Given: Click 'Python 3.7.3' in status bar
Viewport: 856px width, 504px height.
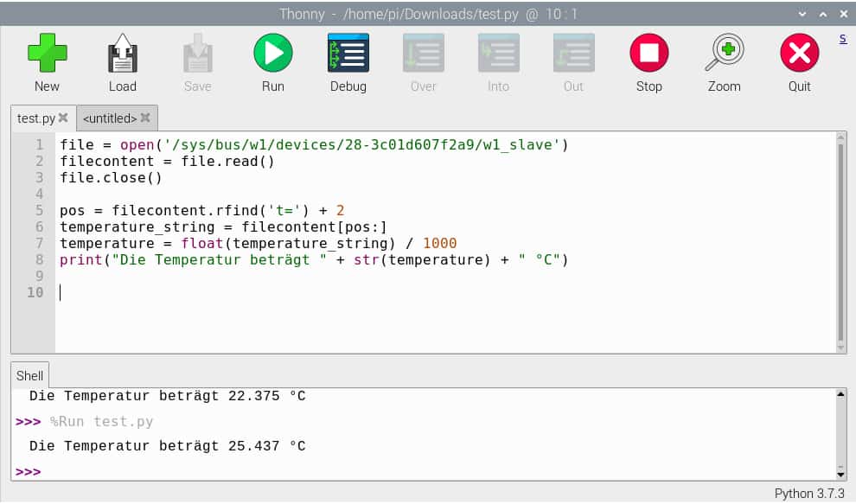Looking at the screenshot, I should point(809,494).
